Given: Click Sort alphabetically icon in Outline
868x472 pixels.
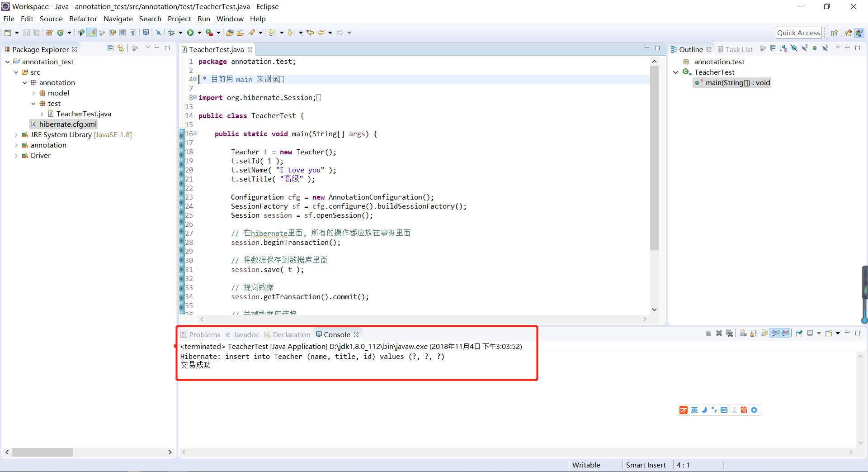Looking at the screenshot, I should pyautogui.click(x=783, y=48).
